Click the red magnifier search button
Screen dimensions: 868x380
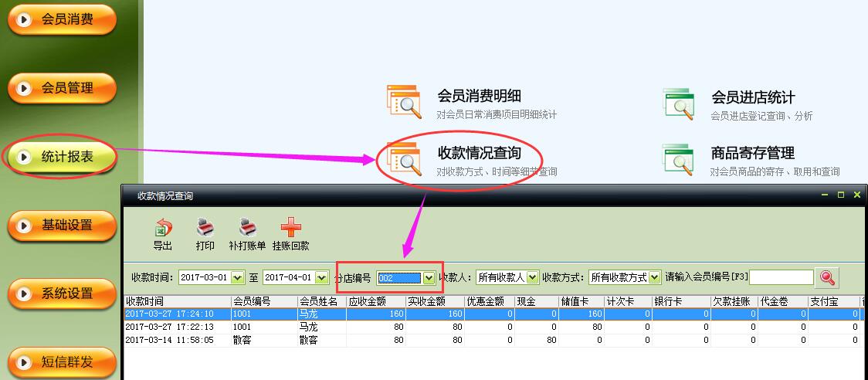pos(828,278)
